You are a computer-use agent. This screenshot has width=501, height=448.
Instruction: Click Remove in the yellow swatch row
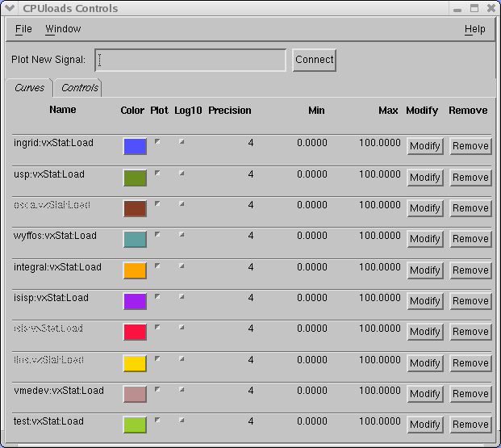[470, 363]
